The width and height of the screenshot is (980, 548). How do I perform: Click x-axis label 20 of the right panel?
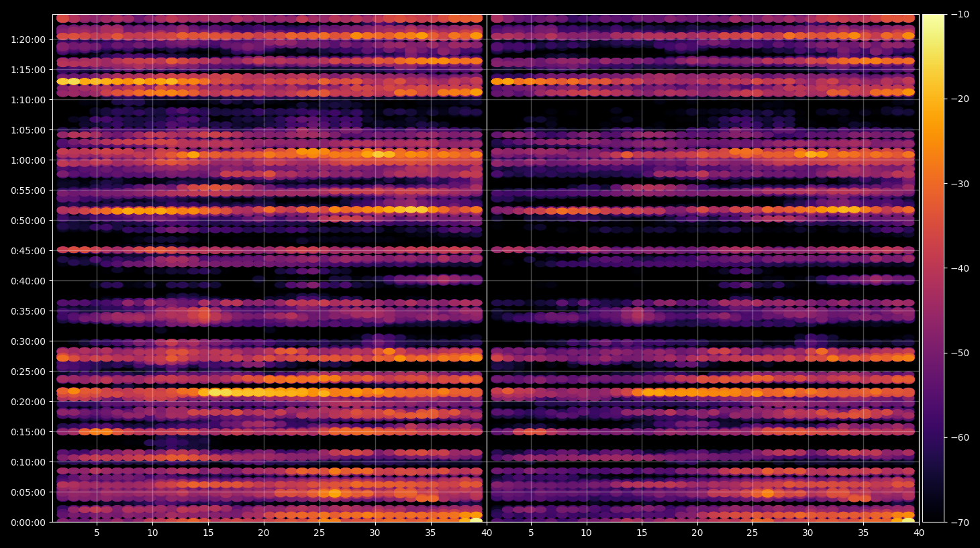point(697,533)
